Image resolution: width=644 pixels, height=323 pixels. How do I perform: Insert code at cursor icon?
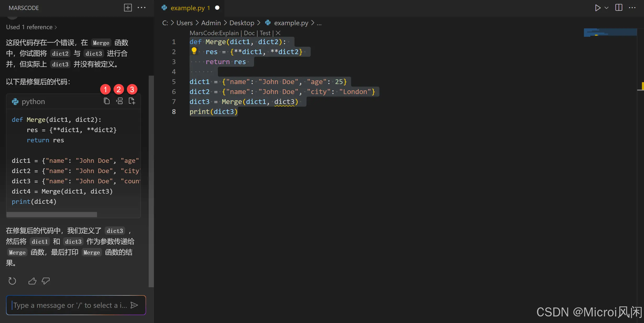point(119,101)
